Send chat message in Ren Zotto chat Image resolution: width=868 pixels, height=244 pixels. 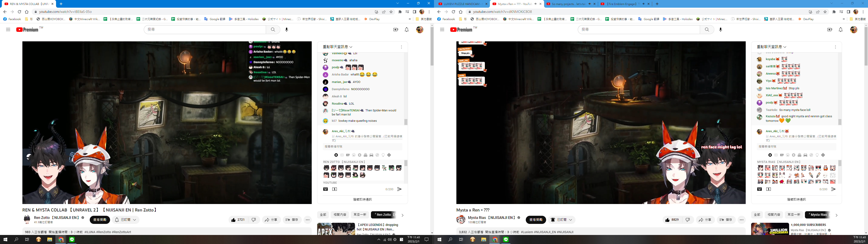pos(399,189)
